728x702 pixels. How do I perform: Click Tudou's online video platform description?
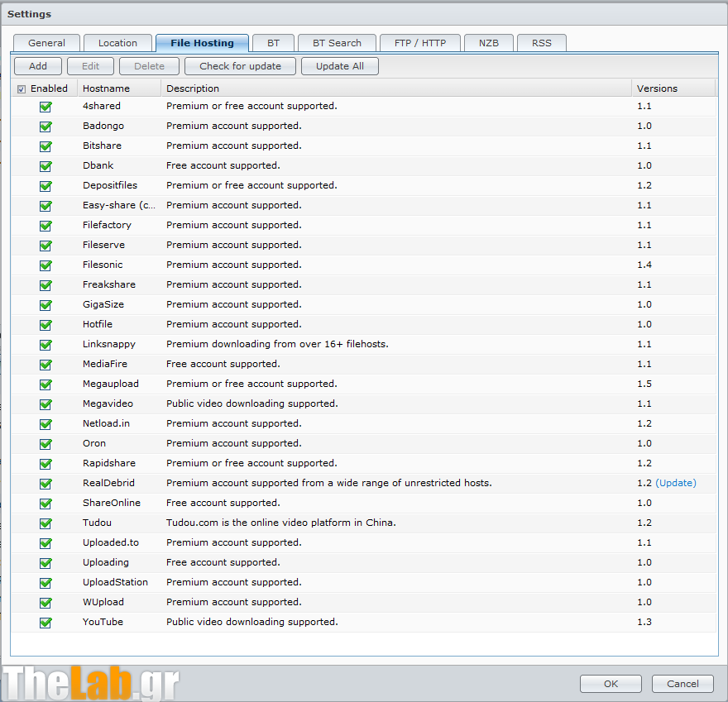click(281, 523)
